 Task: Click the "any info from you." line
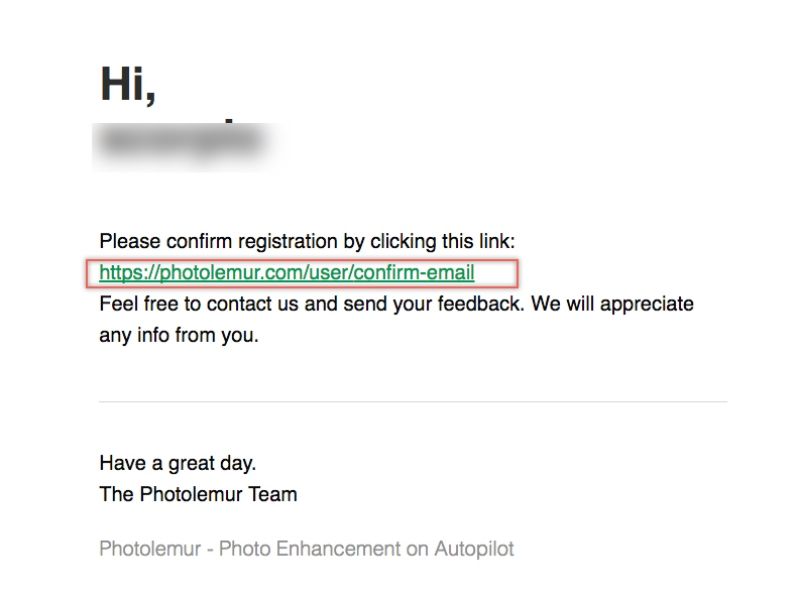coord(178,335)
